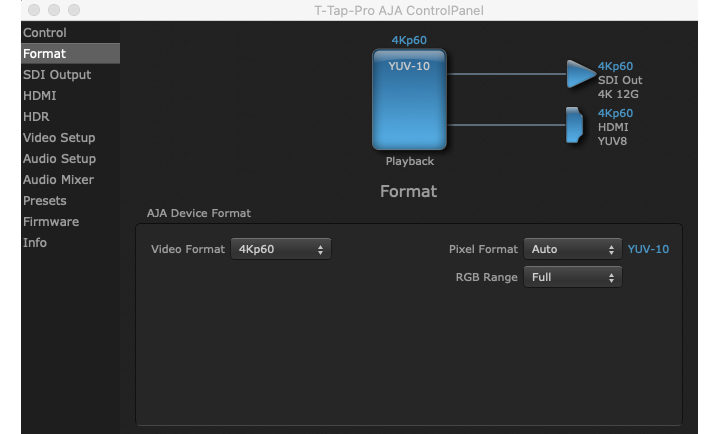Go to the HDR panel

point(36,117)
